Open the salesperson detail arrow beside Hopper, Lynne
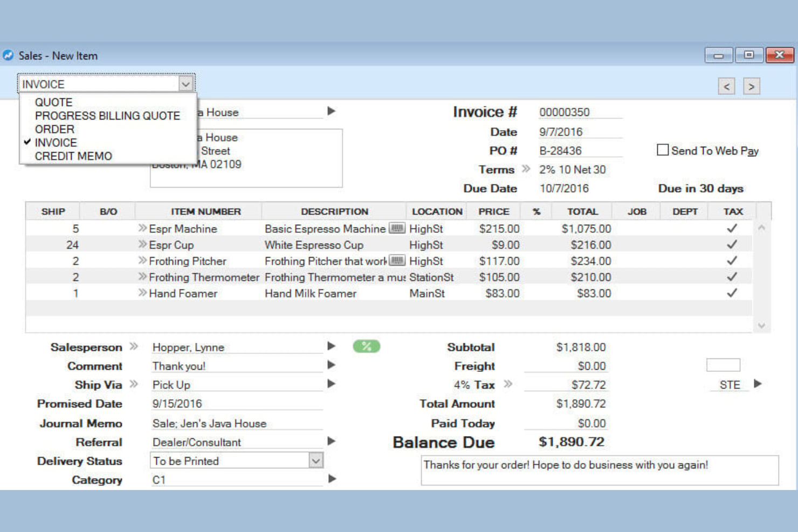 (332, 346)
